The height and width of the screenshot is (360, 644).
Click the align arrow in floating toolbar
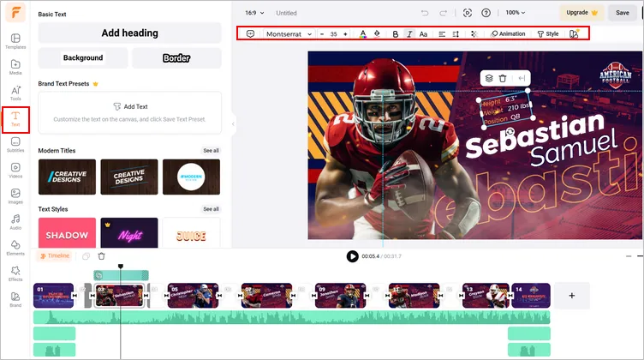[x=522, y=78]
